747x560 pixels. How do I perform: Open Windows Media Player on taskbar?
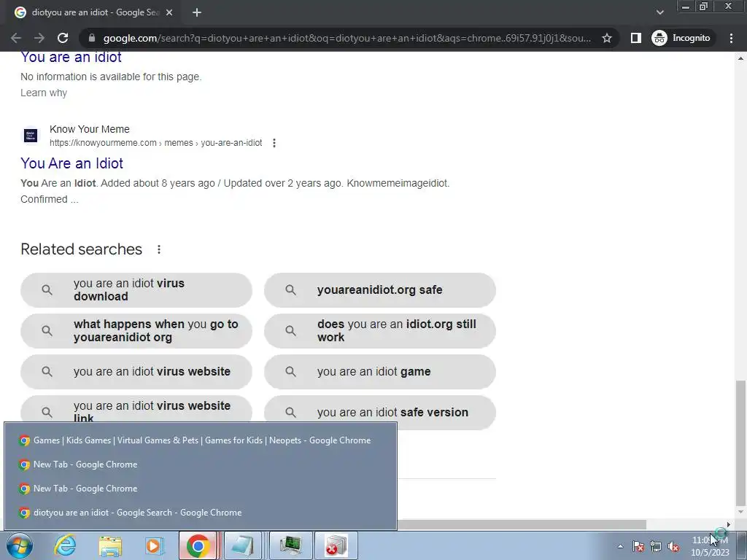tap(155, 545)
